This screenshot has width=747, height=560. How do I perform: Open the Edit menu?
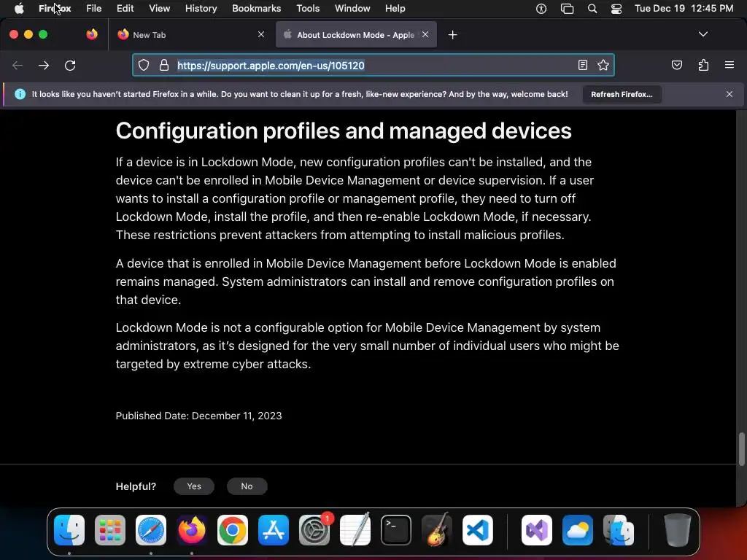(125, 9)
